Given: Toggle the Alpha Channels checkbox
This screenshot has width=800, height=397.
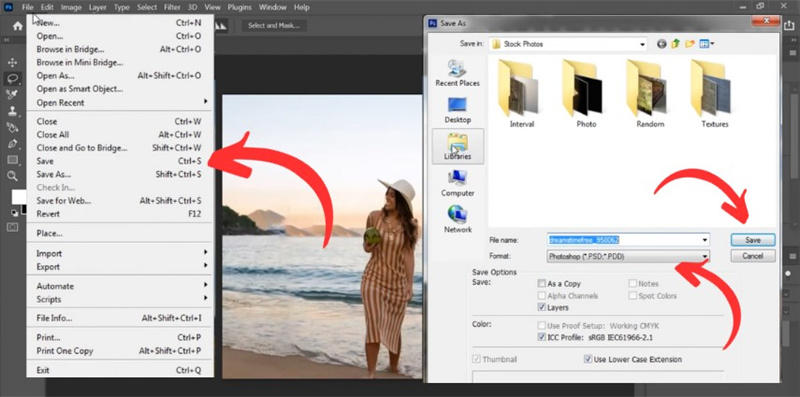Looking at the screenshot, I should pyautogui.click(x=542, y=295).
